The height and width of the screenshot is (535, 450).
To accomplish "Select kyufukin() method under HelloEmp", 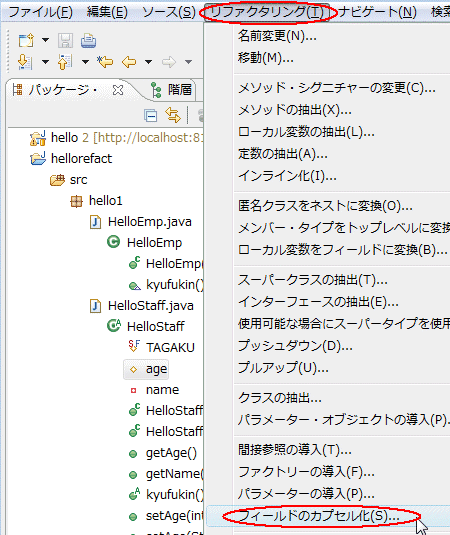I will [166, 285].
